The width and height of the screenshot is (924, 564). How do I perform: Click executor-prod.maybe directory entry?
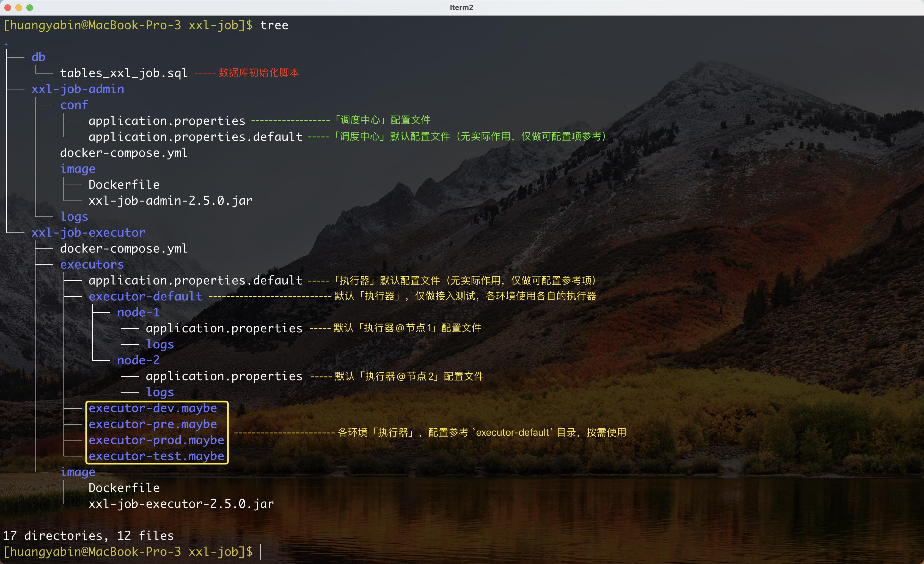156,440
